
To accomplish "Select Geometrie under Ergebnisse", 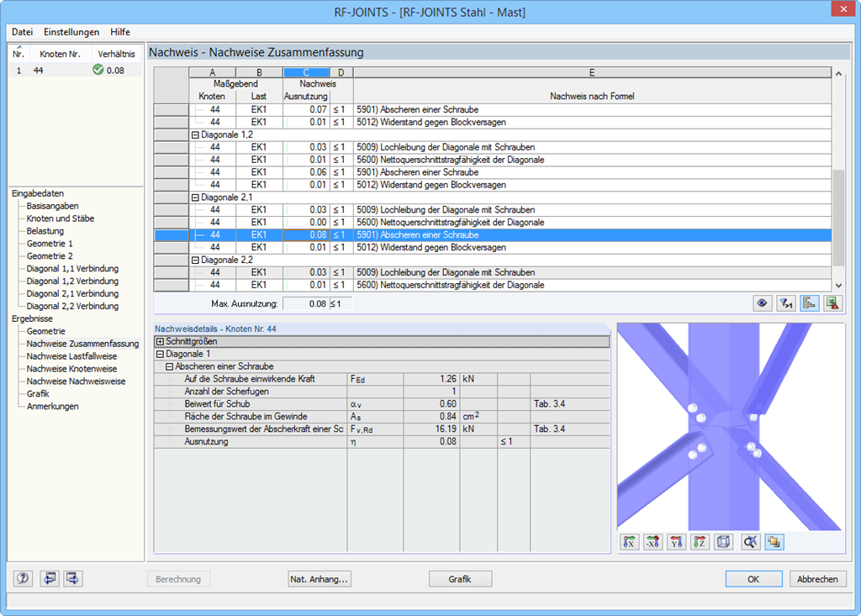I will click(x=46, y=331).
